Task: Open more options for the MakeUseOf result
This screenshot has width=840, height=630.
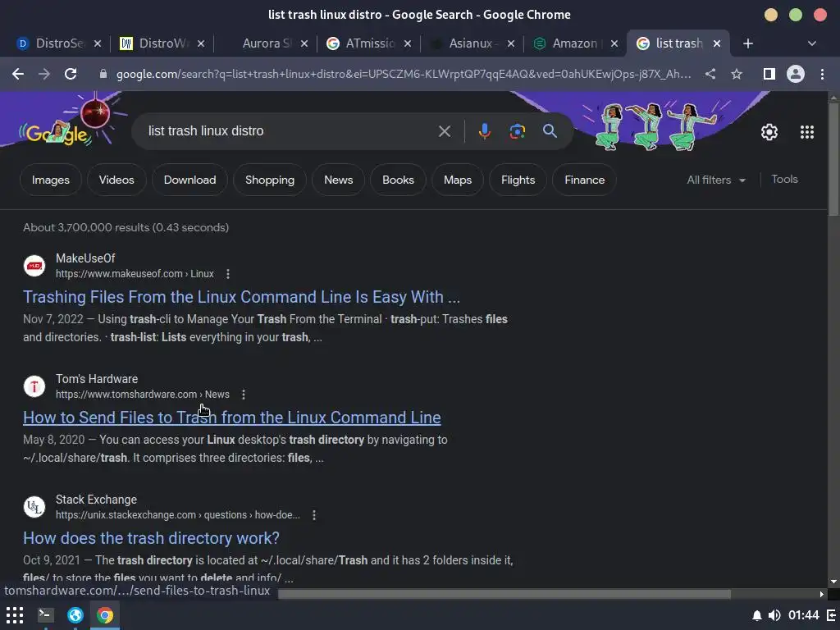Action: coord(228,274)
